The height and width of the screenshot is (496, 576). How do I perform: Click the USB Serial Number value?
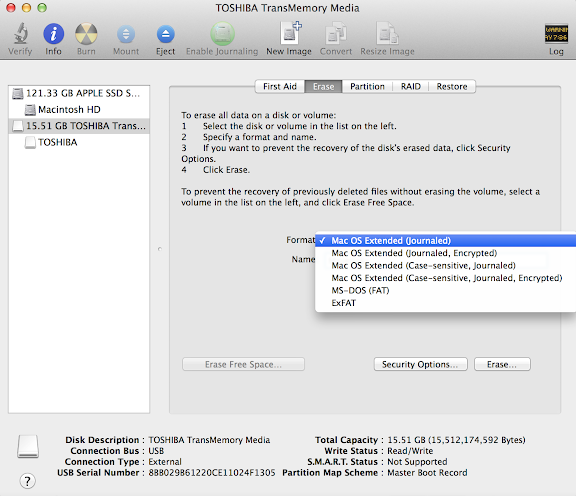click(x=212, y=473)
